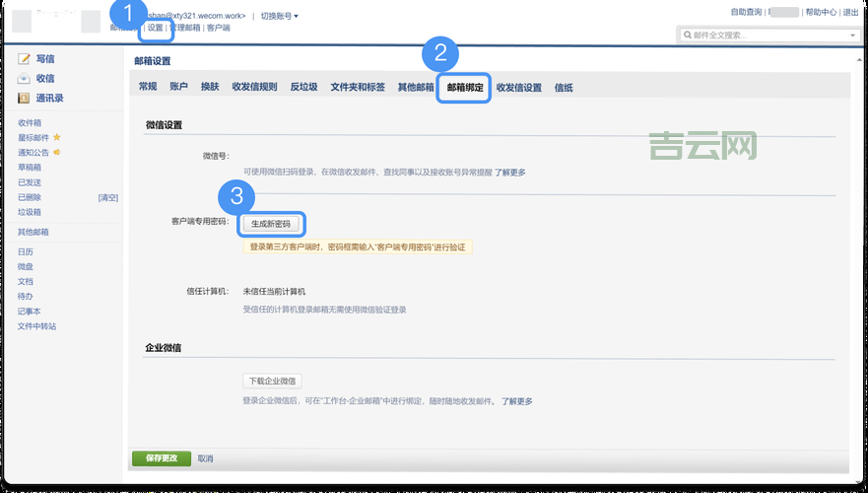The width and height of the screenshot is (868, 493).
Task: Switch to the 换肤 settings tab
Action: 210,87
